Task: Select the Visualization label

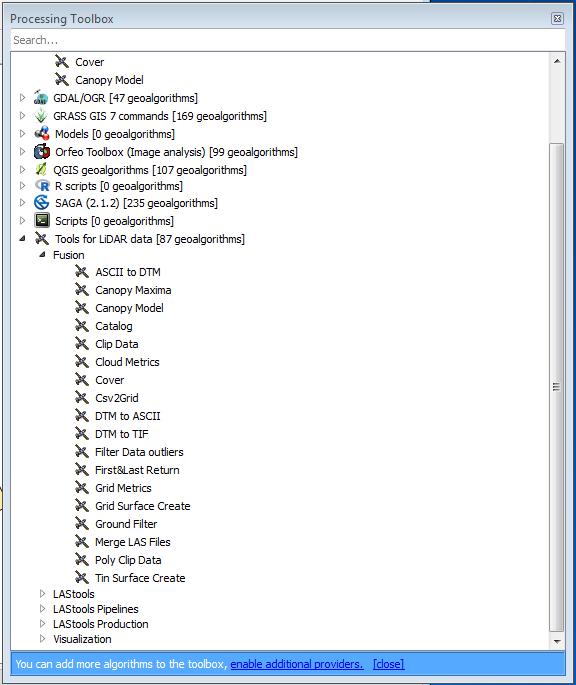Action: pos(82,639)
